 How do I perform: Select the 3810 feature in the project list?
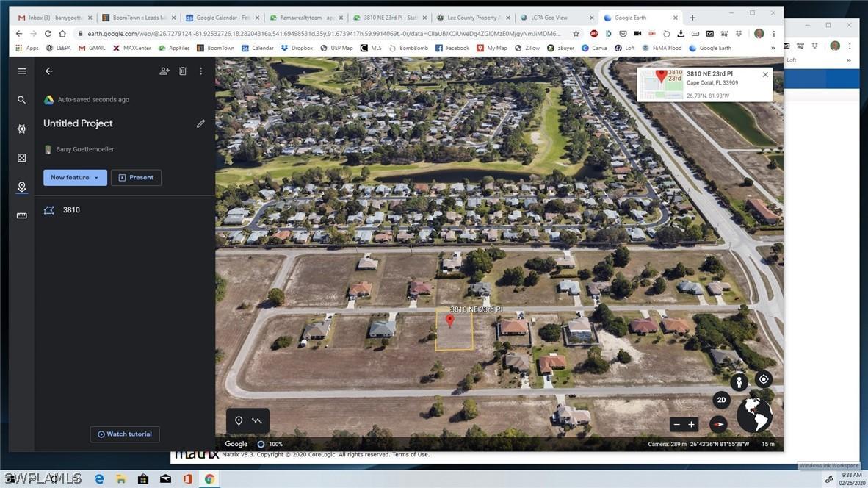click(70, 209)
